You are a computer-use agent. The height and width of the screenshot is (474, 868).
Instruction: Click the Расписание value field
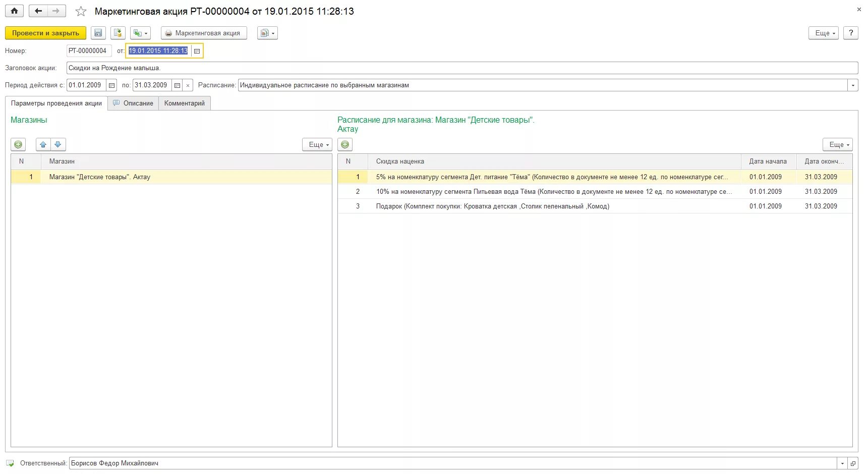point(543,85)
